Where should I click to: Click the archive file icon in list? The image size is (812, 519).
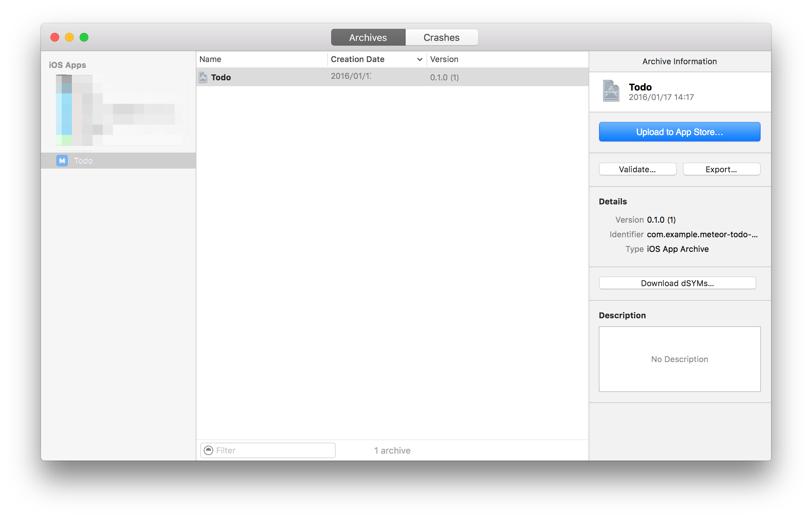pyautogui.click(x=203, y=77)
